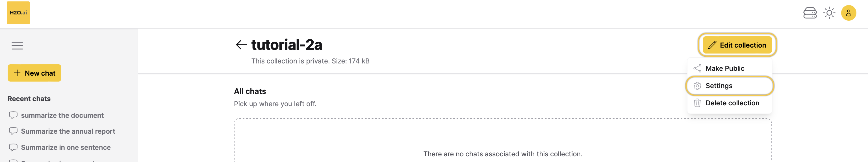Toggle the sun light theme icon
The image size is (868, 162).
pyautogui.click(x=829, y=13)
